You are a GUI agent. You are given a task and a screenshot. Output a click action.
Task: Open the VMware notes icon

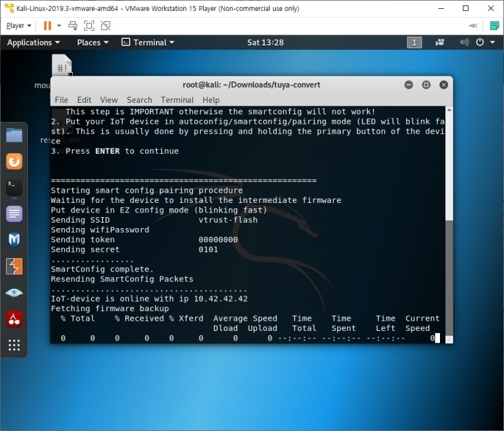(x=494, y=26)
